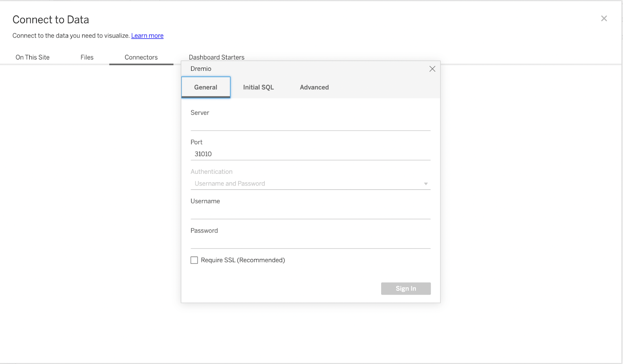The width and height of the screenshot is (623, 364).
Task: Tick the Require SSL (Recommended) checkbox
Action: [x=194, y=260]
